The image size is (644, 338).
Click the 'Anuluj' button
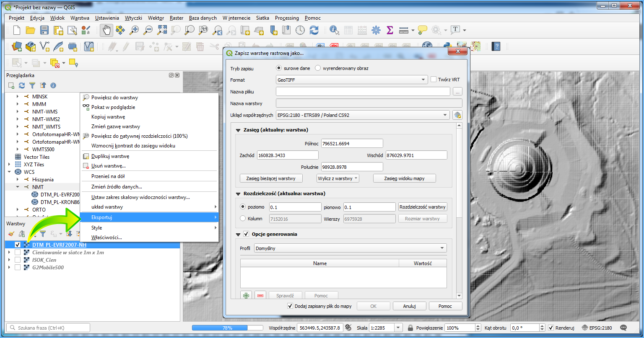click(409, 306)
